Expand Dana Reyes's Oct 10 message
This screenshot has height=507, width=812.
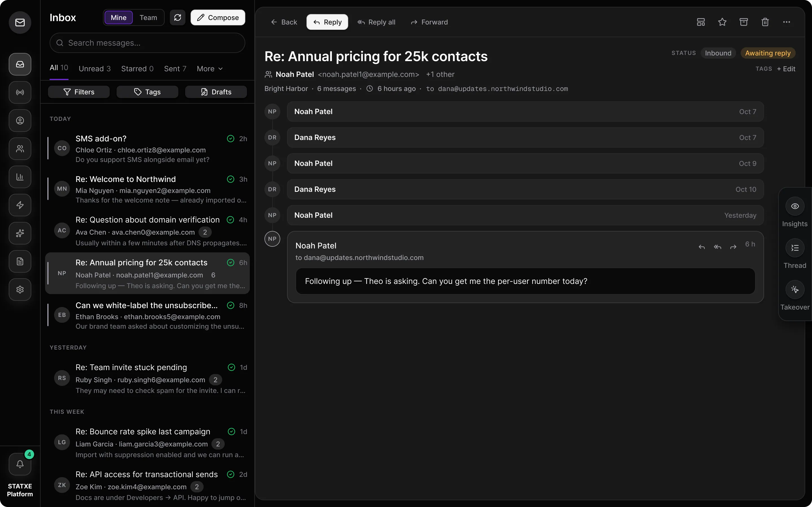(525, 190)
